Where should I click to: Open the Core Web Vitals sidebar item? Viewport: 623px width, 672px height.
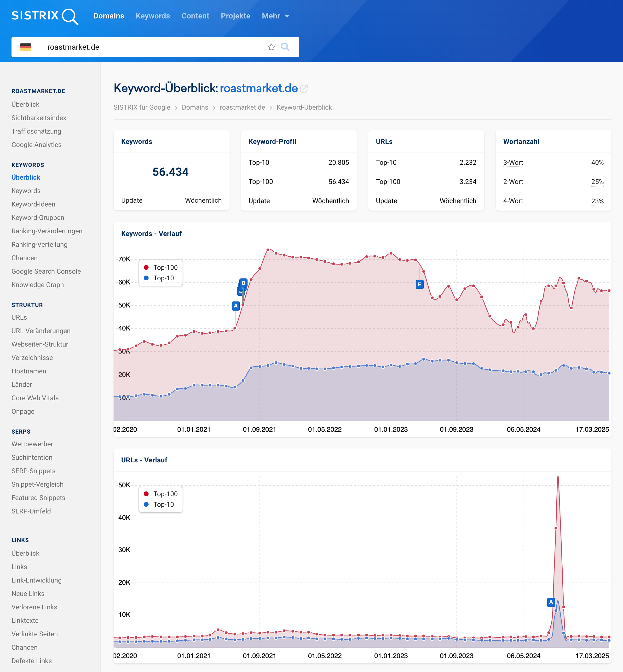pyautogui.click(x=35, y=398)
